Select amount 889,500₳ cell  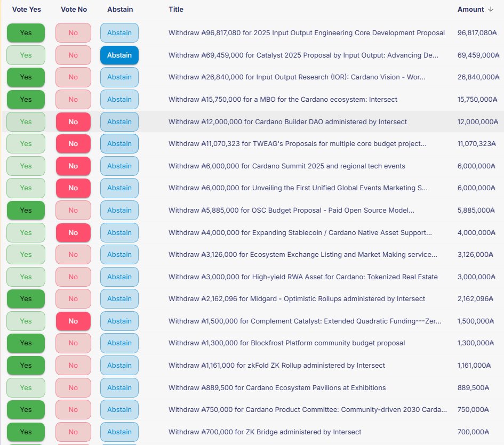tap(473, 388)
